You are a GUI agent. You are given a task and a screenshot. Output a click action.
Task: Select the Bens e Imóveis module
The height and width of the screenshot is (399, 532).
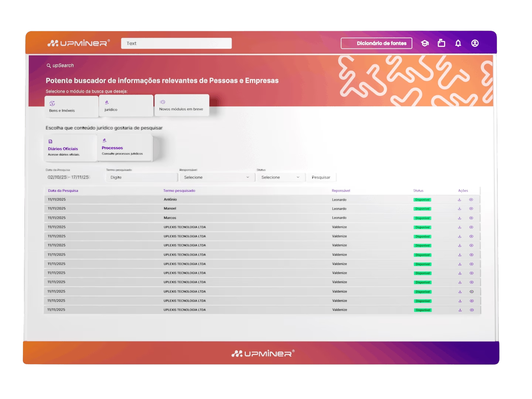71,107
